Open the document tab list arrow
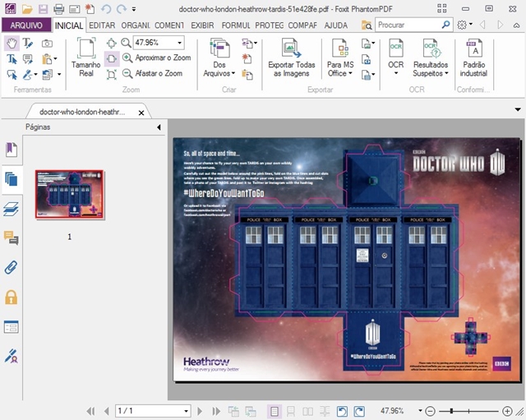Viewport: 526px width, 420px height. tap(518, 109)
